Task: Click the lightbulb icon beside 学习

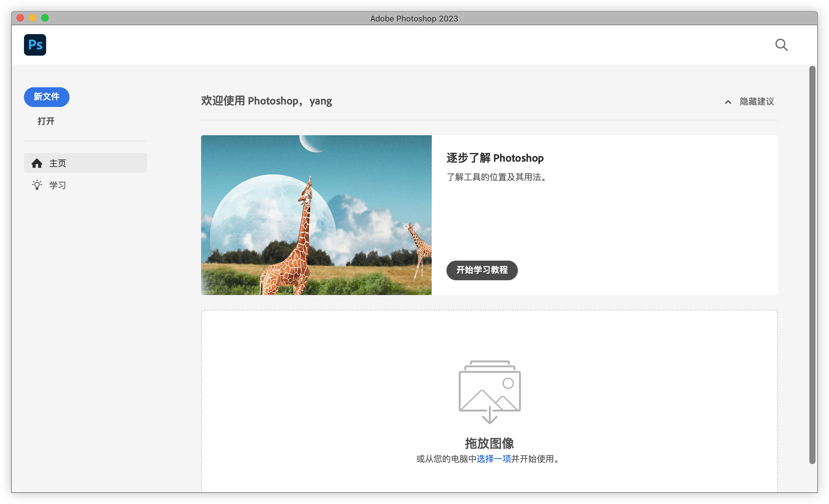Action: pyautogui.click(x=37, y=185)
